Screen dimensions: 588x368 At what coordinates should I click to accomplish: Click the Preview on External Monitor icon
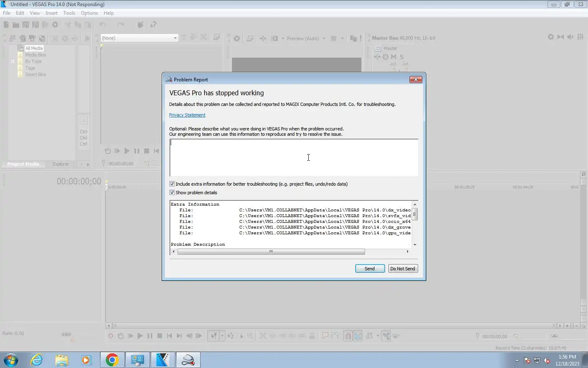tap(250, 38)
